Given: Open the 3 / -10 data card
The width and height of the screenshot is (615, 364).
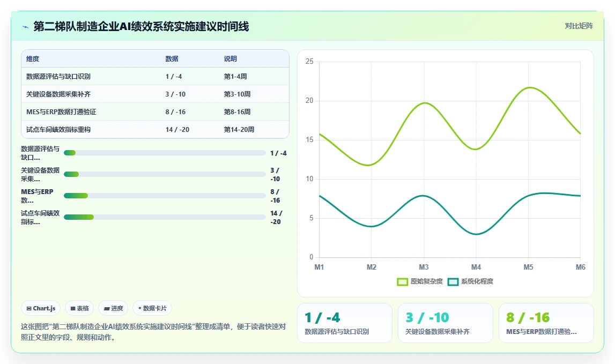Looking at the screenshot, I should 446,323.
